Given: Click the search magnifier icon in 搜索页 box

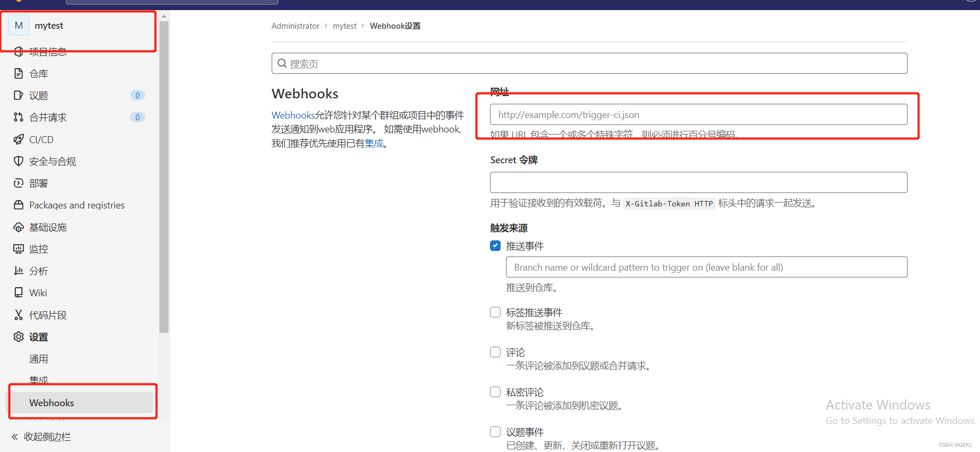Looking at the screenshot, I should [282, 63].
